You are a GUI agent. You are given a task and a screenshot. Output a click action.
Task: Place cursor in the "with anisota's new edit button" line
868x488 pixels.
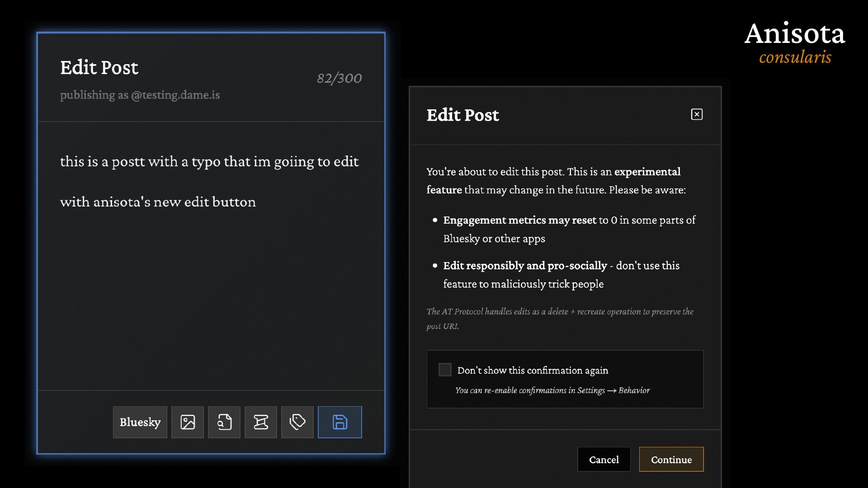(158, 202)
